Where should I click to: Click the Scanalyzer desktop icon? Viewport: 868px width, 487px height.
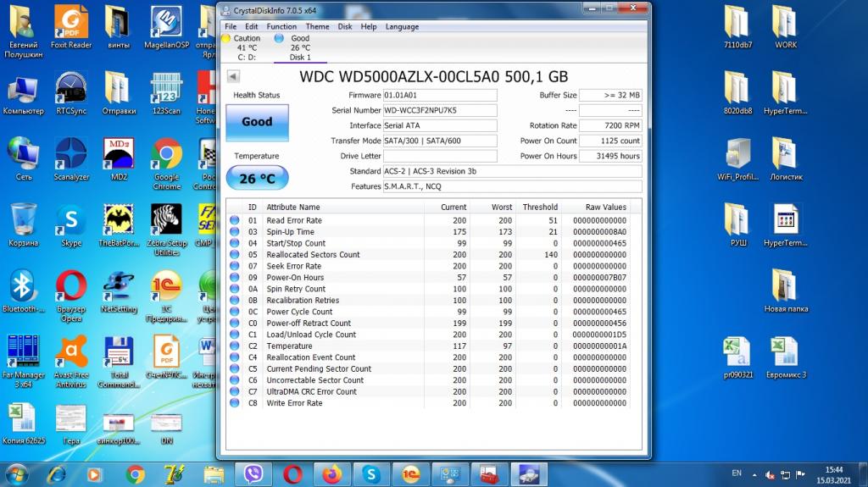[x=71, y=159]
